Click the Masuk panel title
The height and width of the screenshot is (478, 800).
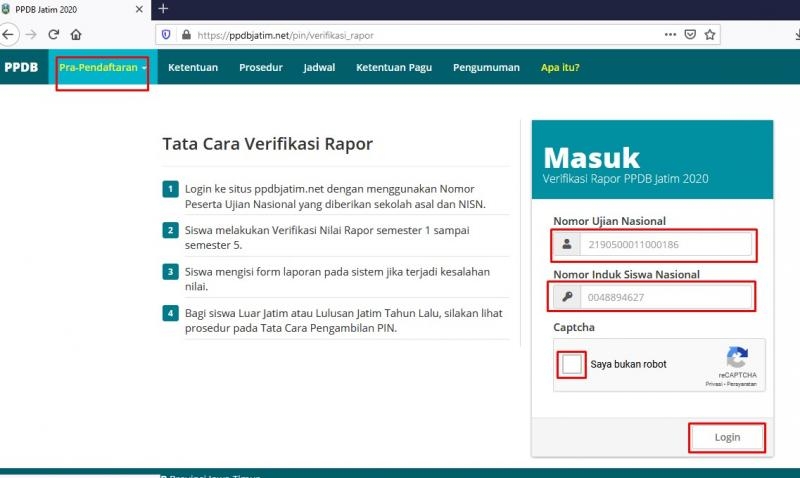pyautogui.click(x=591, y=158)
